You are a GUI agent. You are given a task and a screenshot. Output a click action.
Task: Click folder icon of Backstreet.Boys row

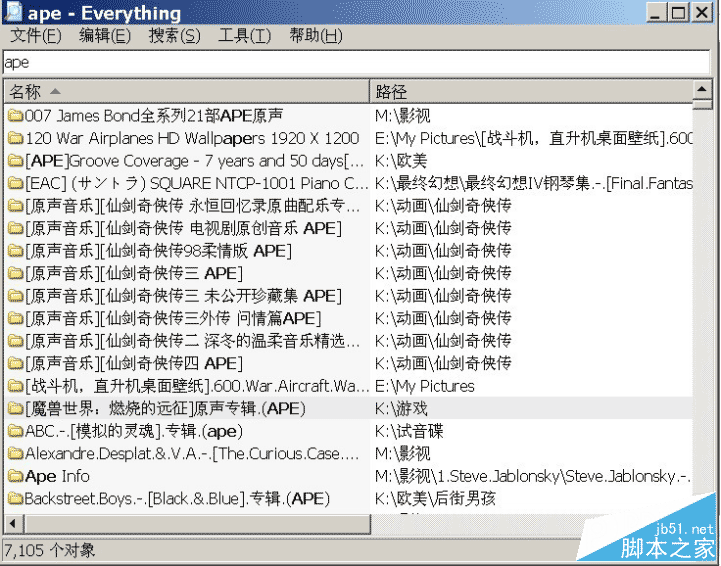click(16, 499)
